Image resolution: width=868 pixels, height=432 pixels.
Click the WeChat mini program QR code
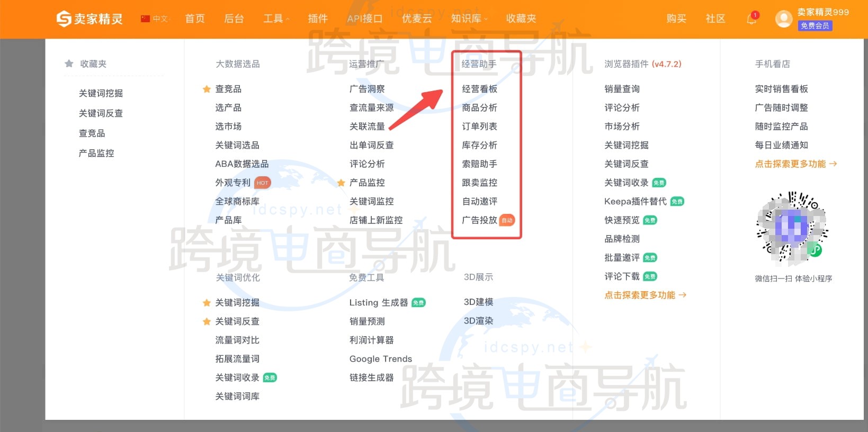tap(792, 229)
